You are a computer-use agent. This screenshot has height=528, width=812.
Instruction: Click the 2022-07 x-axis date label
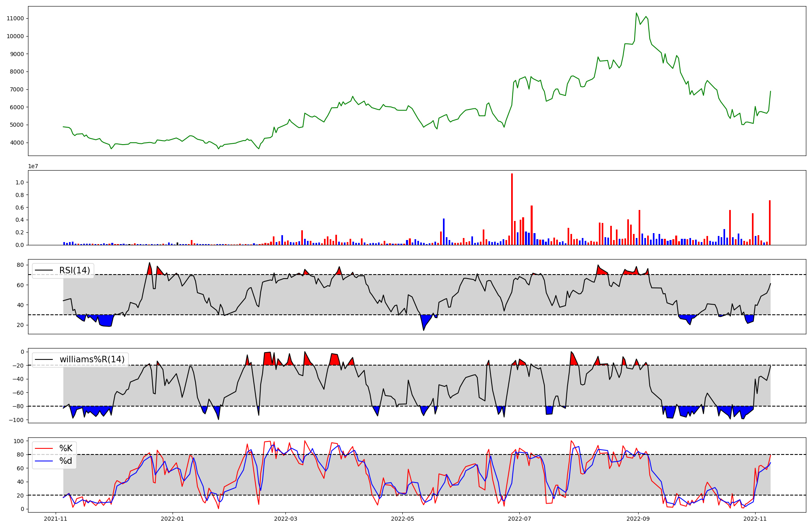520,518
